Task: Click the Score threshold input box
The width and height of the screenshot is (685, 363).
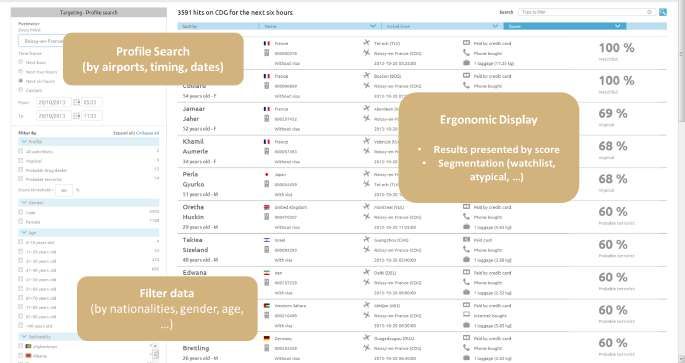Action: pos(64,190)
